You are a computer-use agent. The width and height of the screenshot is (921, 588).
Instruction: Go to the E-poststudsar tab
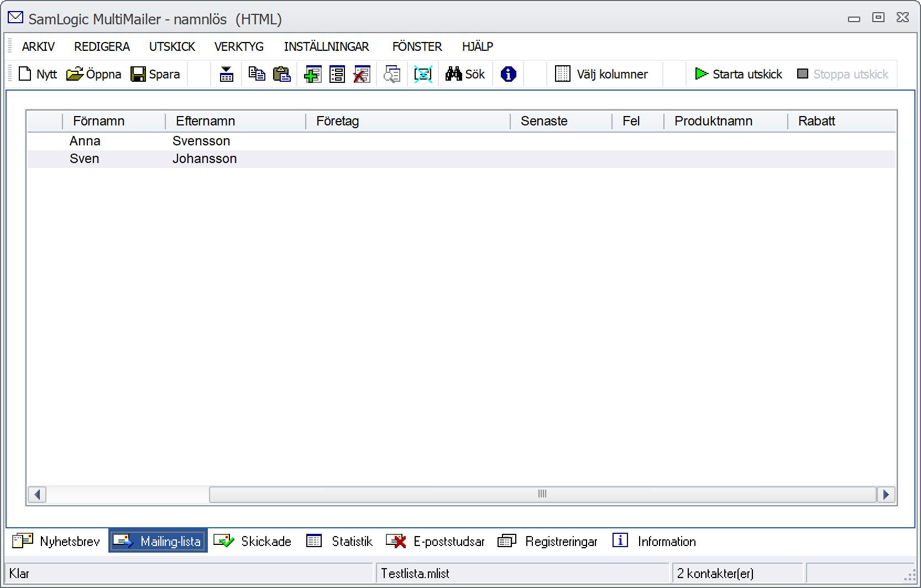pos(435,541)
